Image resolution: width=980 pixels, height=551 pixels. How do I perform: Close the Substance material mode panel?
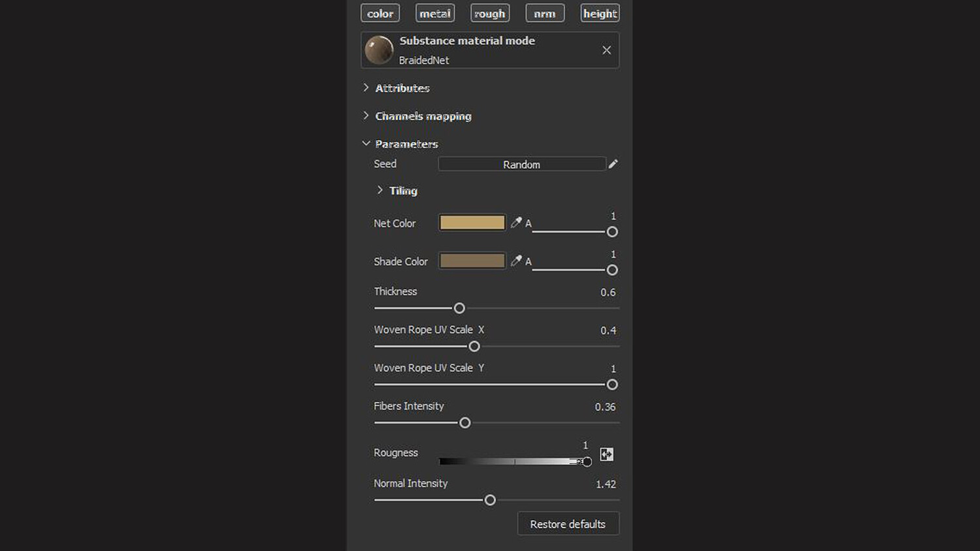point(606,50)
